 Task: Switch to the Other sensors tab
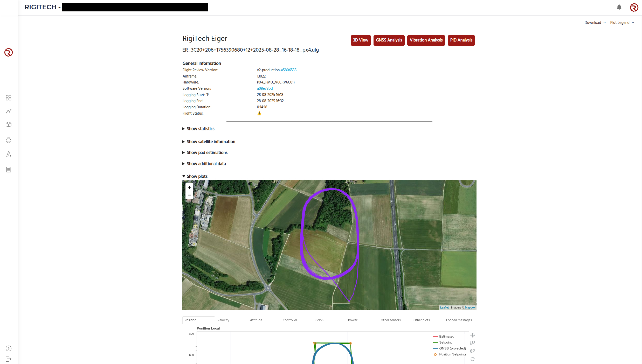390,320
